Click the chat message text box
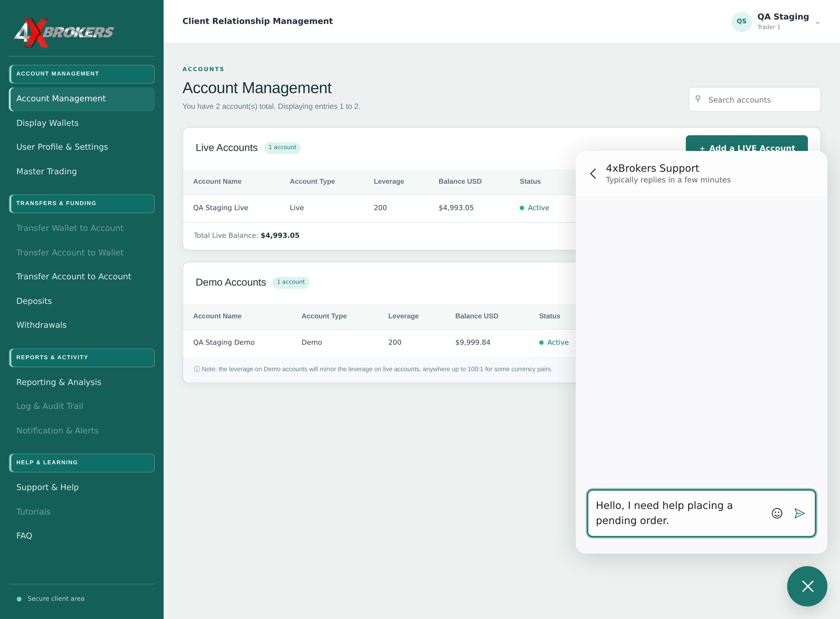The image size is (840, 619). pos(678,513)
